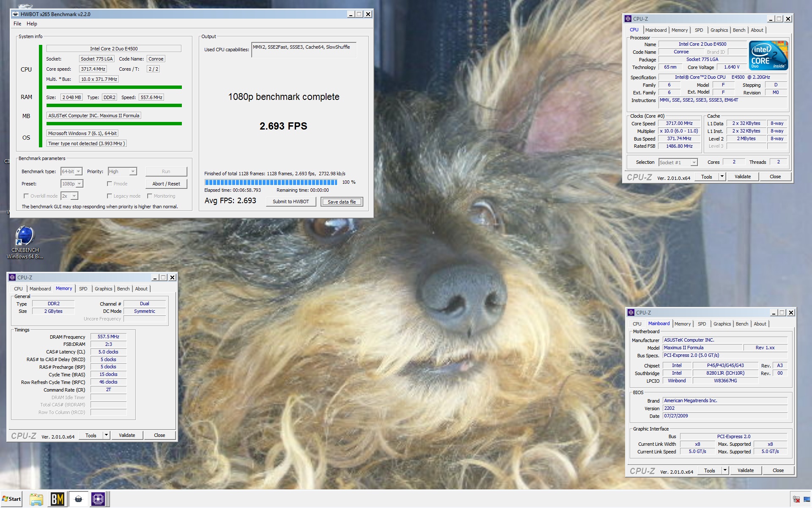Image resolution: width=812 pixels, height=508 pixels.
Task: Minimize the HWBOT x265 Benchmark window
Action: click(351, 14)
